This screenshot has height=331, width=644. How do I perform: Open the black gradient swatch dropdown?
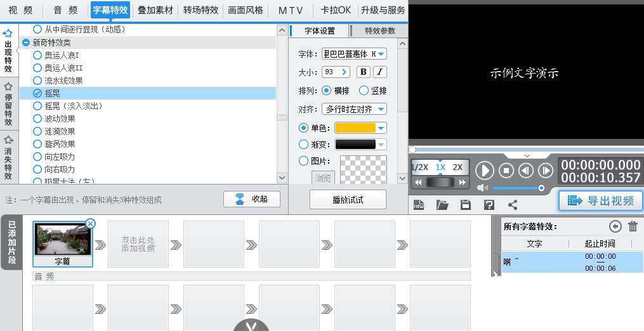381,145
